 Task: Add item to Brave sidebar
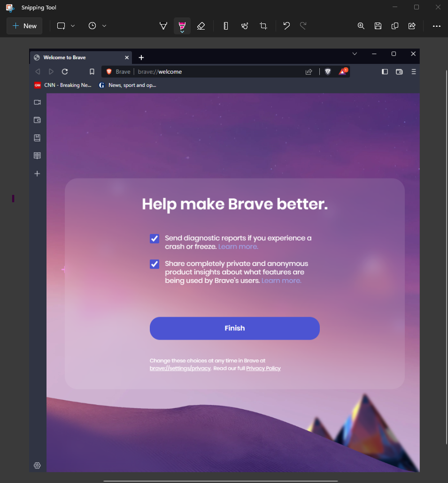click(37, 174)
